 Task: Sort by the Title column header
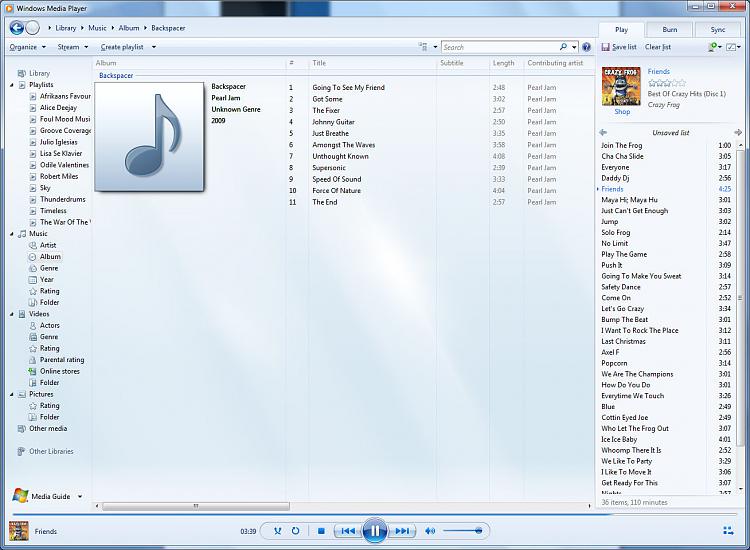(x=373, y=63)
